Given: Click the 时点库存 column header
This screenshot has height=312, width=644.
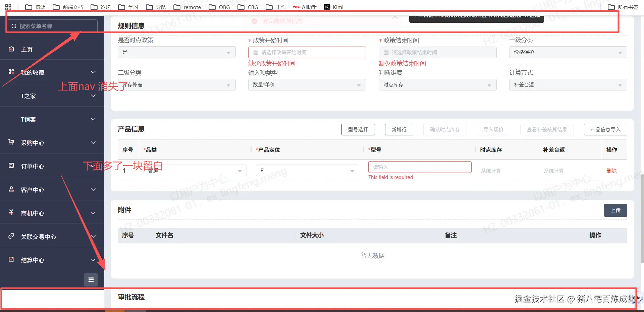Looking at the screenshot, I should [491, 150].
